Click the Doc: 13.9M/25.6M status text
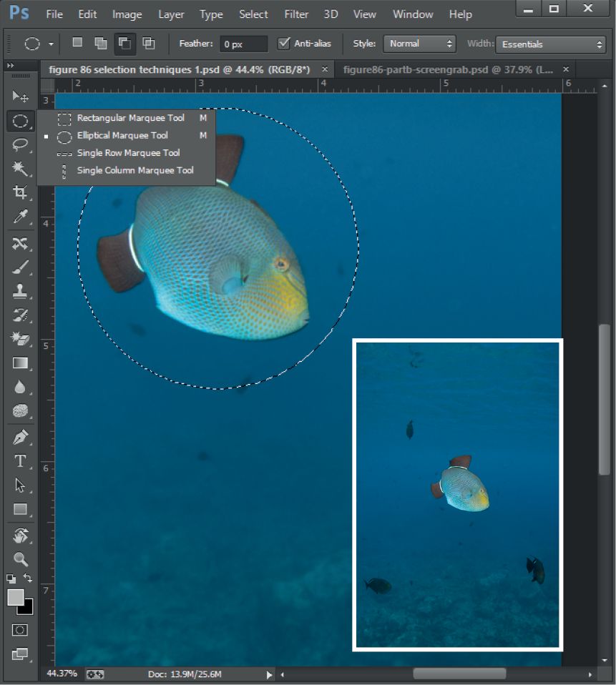616x685 pixels. 185,674
